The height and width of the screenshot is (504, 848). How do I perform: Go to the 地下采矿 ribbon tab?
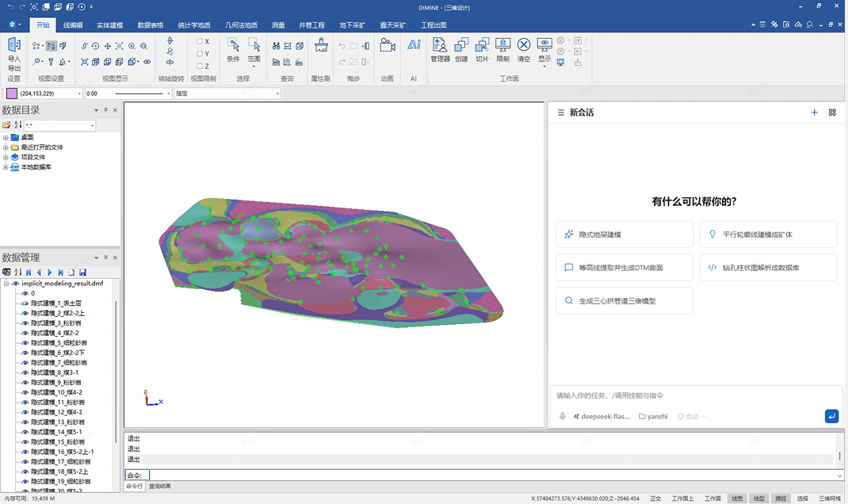point(352,25)
